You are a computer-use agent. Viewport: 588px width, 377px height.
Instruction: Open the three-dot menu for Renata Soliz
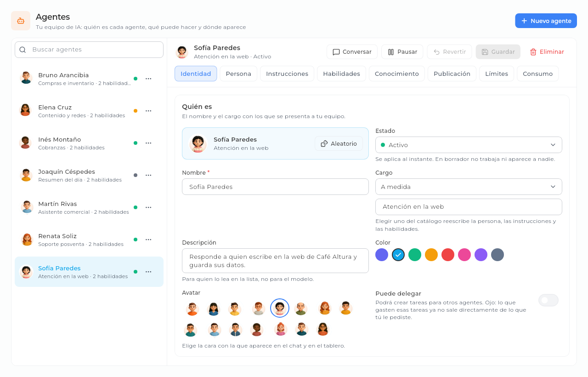pos(148,240)
